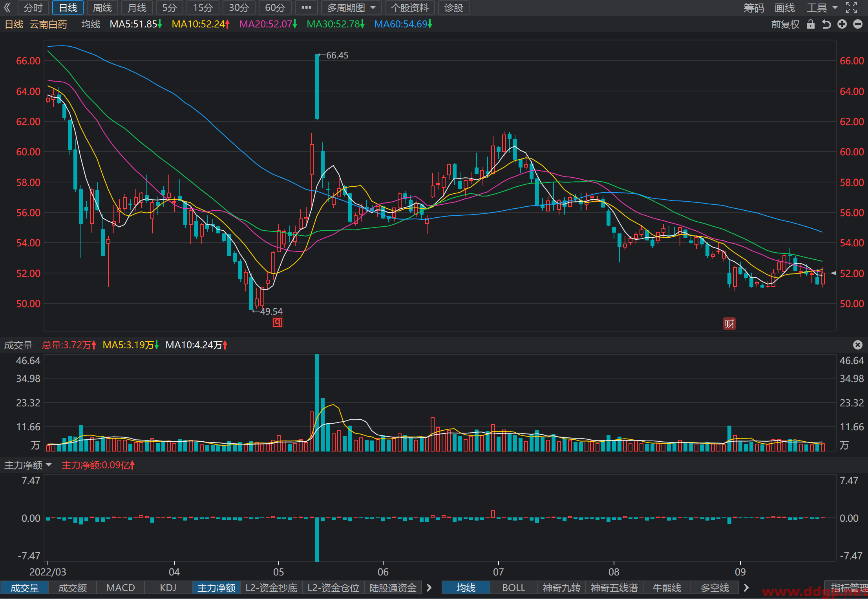The height and width of the screenshot is (599, 868).
Task: Click the undo arrow icon in chart header
Action: [826, 24]
